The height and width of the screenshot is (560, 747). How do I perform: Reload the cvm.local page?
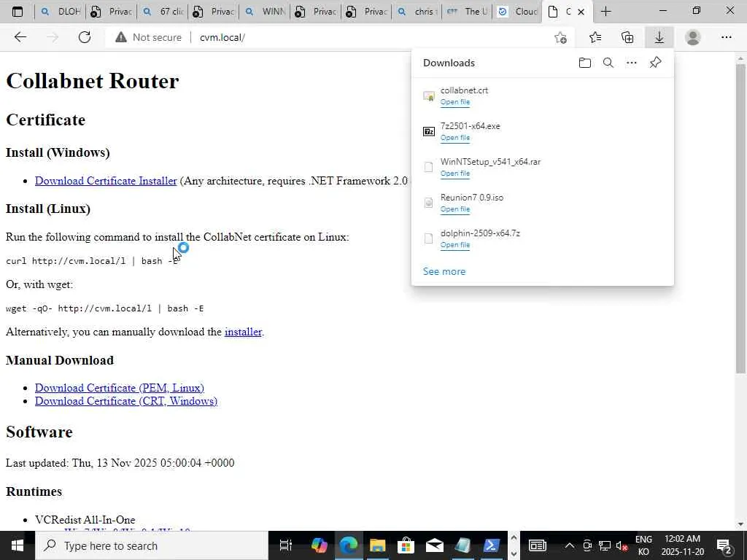(x=85, y=37)
